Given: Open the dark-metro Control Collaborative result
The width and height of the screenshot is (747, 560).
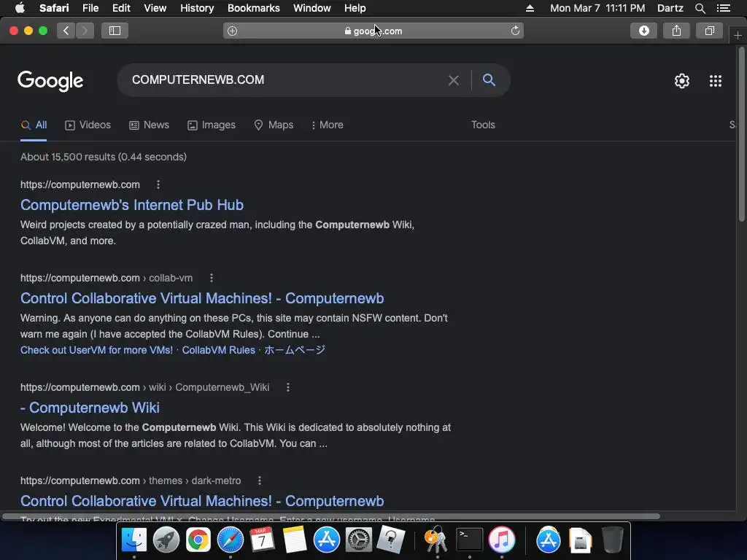Looking at the screenshot, I should point(202,501).
